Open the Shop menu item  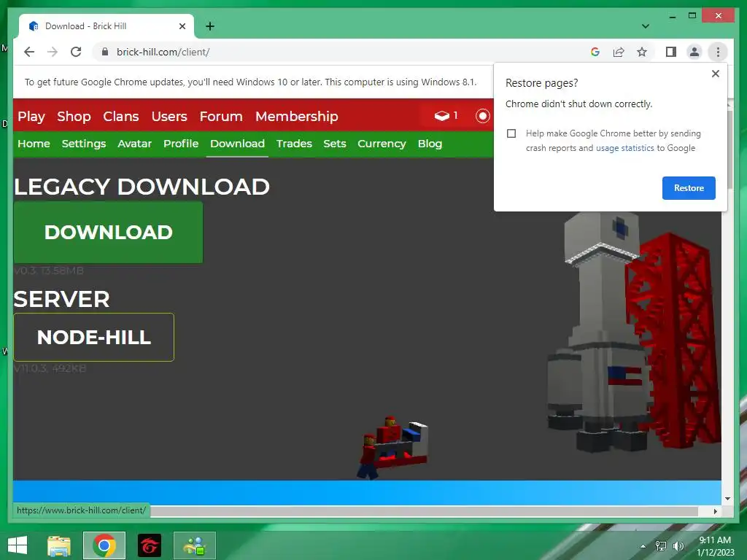click(x=74, y=116)
